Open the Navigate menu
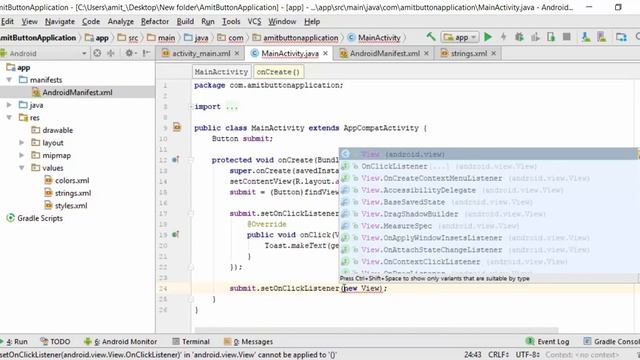Viewport: 640px width, 360px height. 60,22
